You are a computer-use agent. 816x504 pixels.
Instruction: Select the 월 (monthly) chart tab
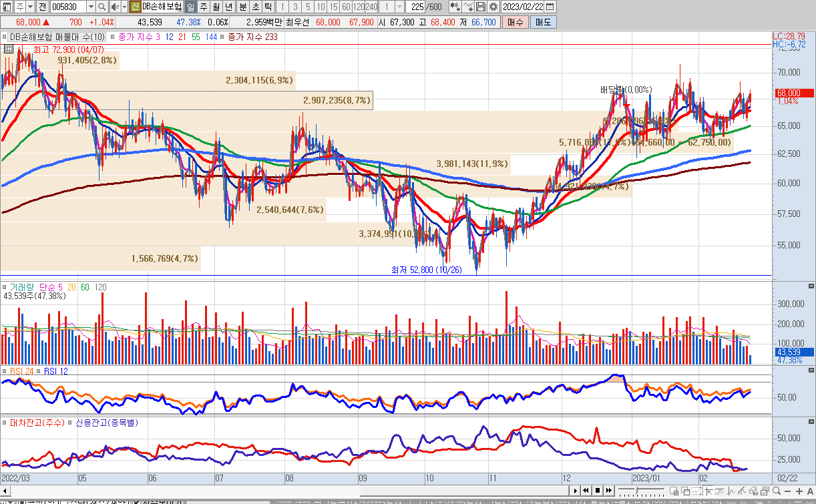pos(216,7)
